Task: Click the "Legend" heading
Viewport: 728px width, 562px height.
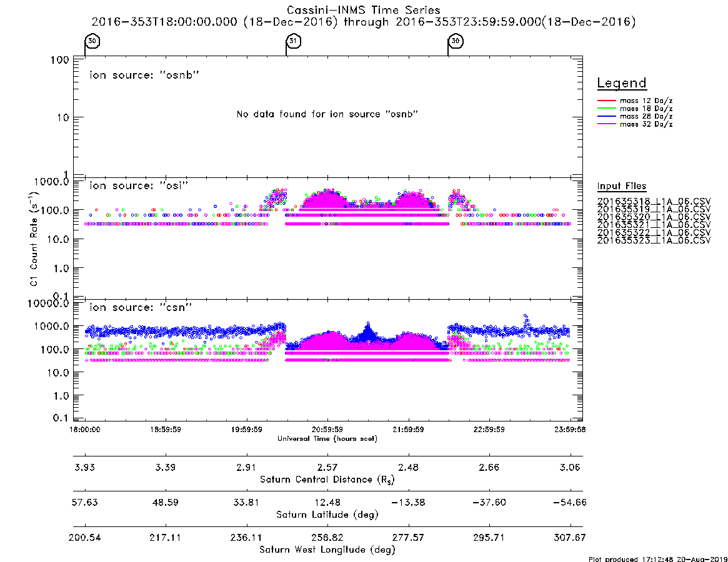Action: coord(622,83)
